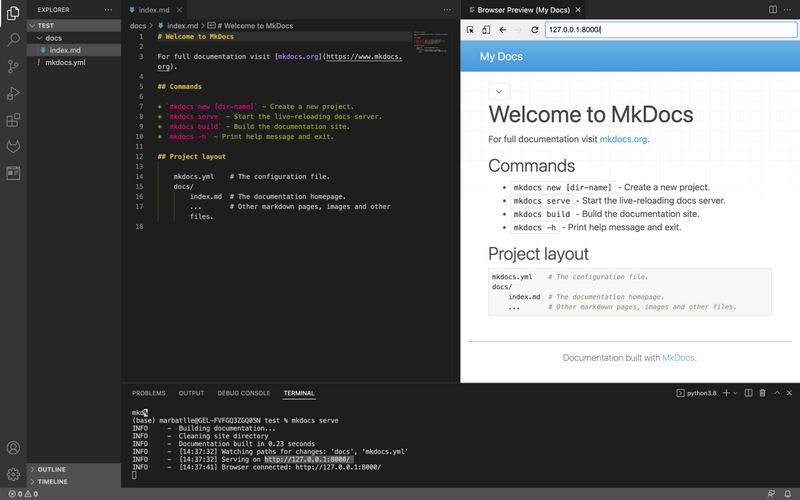800x500 pixels.
Task: Toggle device emulation in browser preview
Action: [486, 30]
